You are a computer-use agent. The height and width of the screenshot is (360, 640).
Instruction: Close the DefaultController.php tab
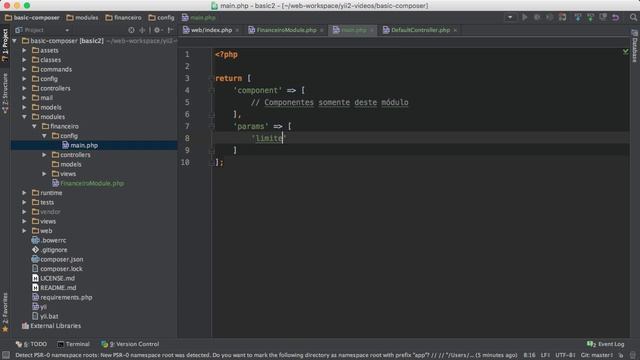click(455, 30)
